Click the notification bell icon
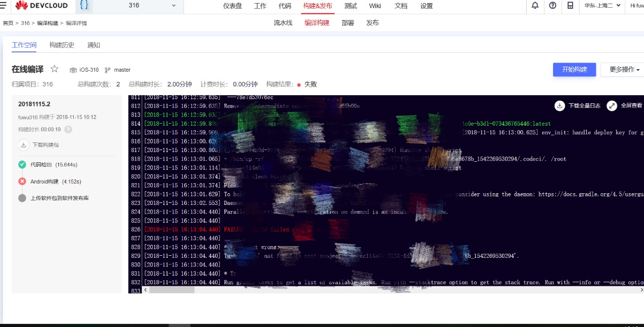This screenshot has width=644, height=327. (x=535, y=6)
